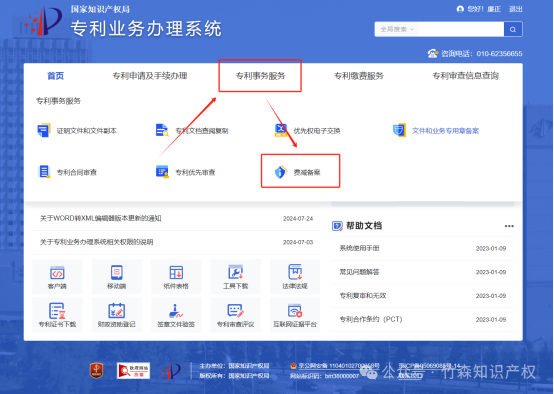Open the 系统使用手册 help document
The image size is (554, 394).
tap(359, 248)
